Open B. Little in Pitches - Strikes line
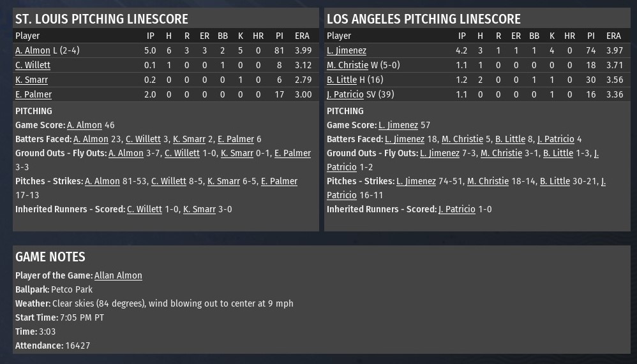Image resolution: width=637 pixels, height=364 pixels. [555, 181]
